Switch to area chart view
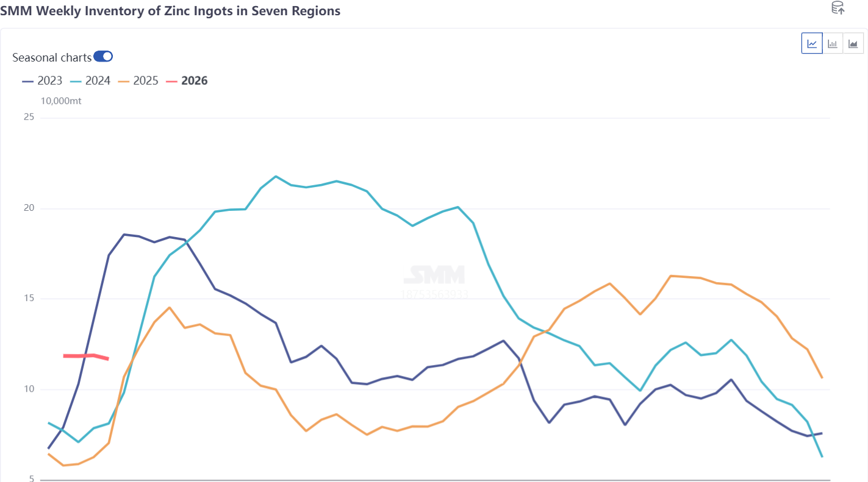This screenshot has width=868, height=482. (853, 43)
